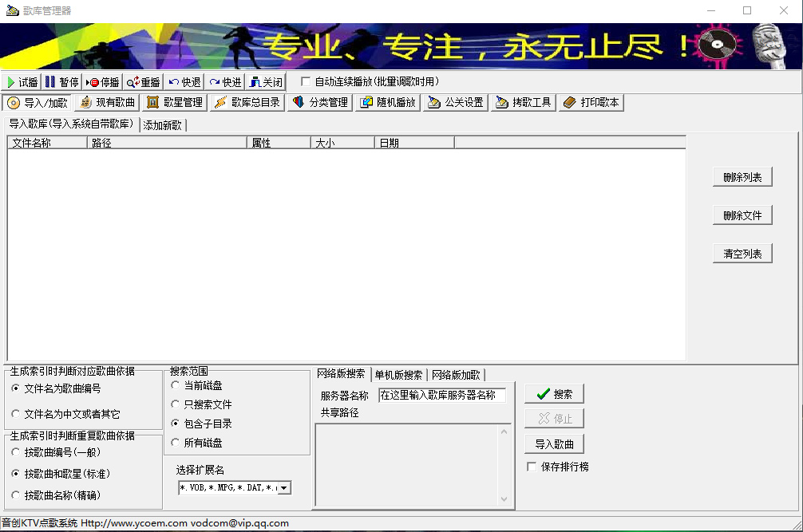This screenshot has width=803, height=532.
Task: Enable 保存排行榜 checkbox
Action: coord(532,467)
